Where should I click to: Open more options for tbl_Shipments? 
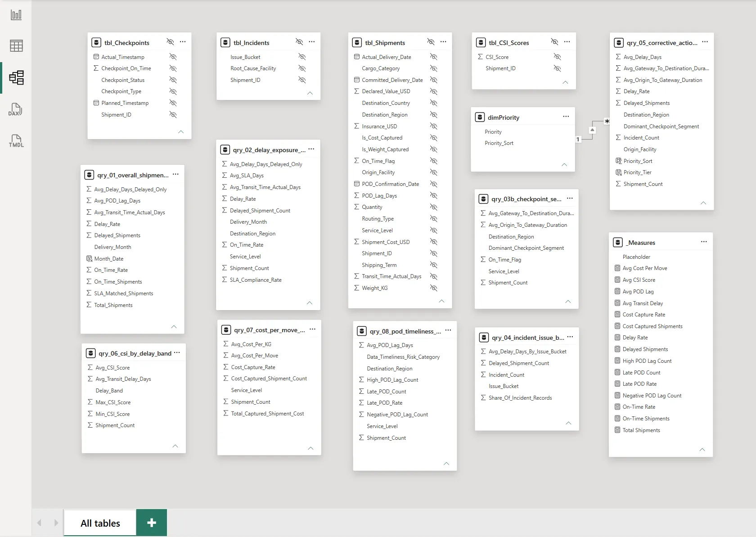443,42
